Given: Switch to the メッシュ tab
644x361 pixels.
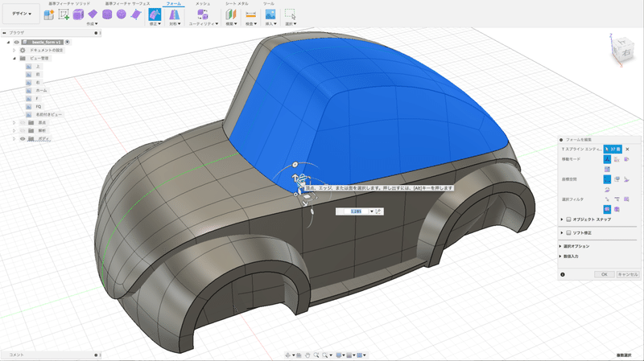Looking at the screenshot, I should [x=204, y=4].
